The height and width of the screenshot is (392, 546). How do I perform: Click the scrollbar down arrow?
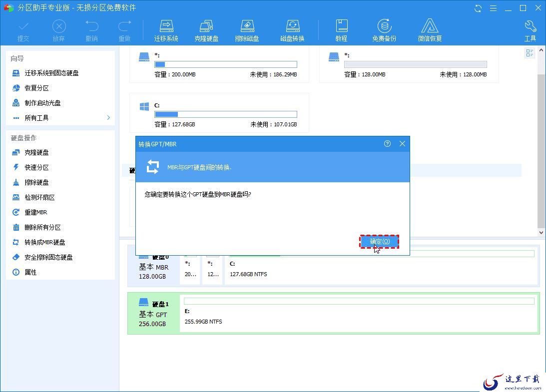click(x=541, y=233)
